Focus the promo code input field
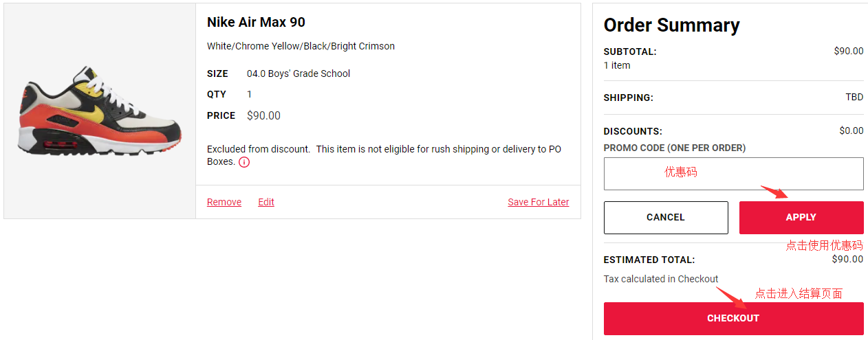Screen dimensions: 868x340 733,174
